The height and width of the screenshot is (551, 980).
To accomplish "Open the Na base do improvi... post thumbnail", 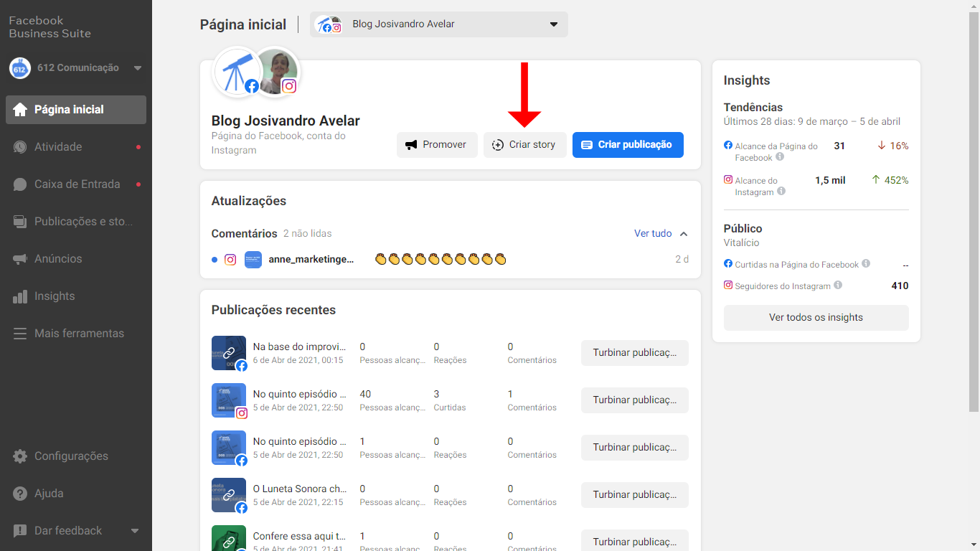I will tap(229, 353).
